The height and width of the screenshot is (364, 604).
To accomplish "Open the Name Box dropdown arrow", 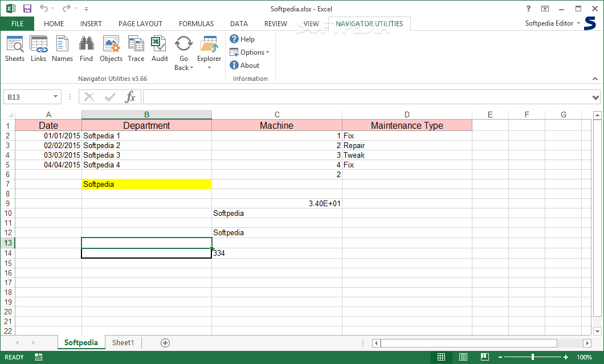I will (55, 97).
